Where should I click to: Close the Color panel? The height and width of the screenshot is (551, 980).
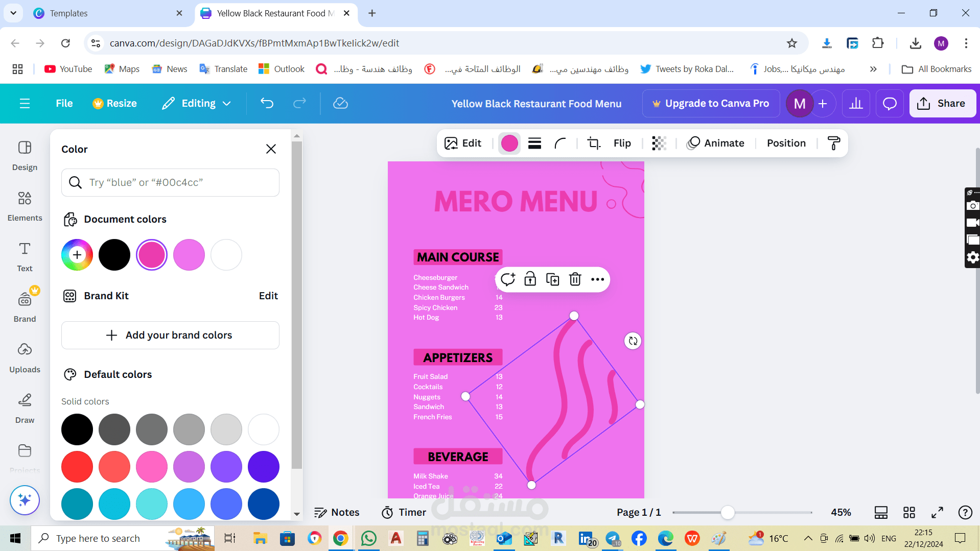pos(271,149)
